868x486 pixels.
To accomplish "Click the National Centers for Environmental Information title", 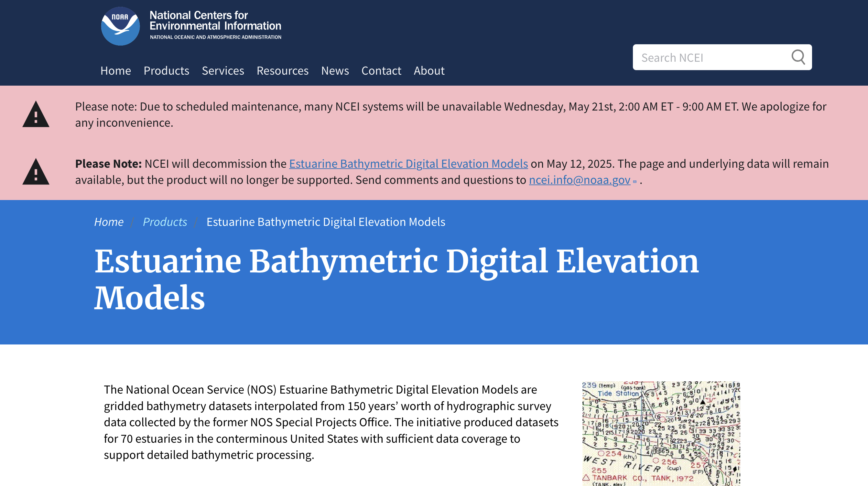I will click(215, 21).
